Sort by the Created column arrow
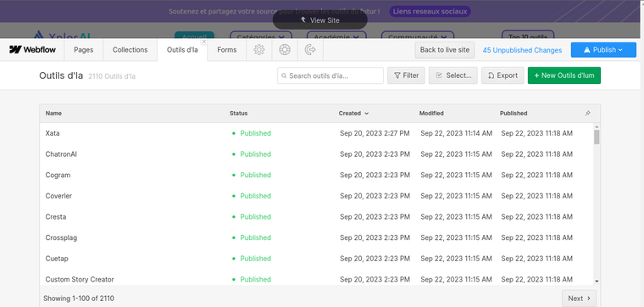 click(367, 114)
